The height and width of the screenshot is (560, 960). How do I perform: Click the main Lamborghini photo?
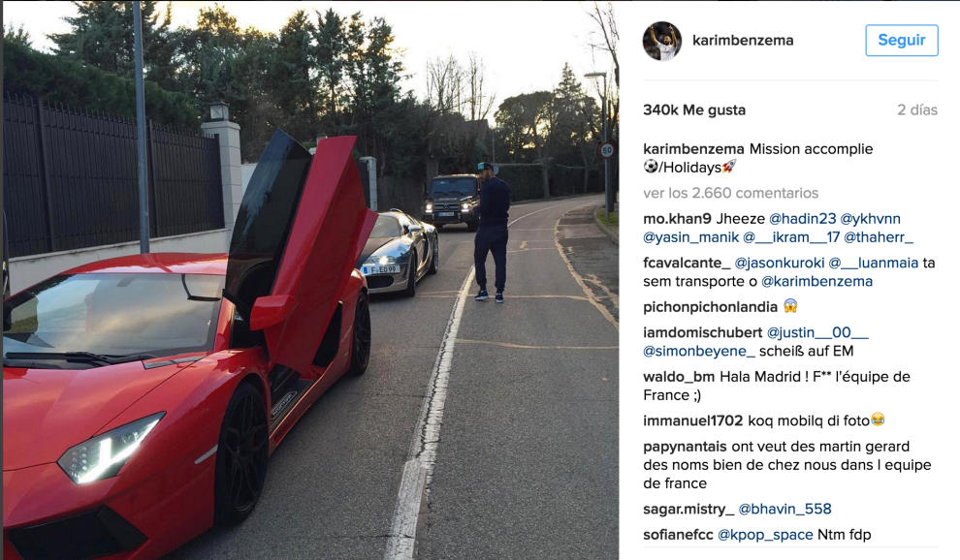point(309,280)
